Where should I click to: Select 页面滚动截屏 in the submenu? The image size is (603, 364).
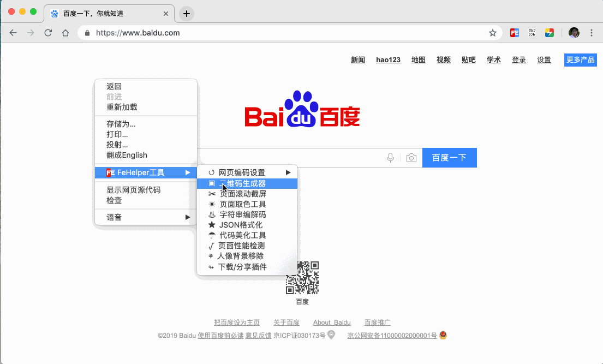247,194
